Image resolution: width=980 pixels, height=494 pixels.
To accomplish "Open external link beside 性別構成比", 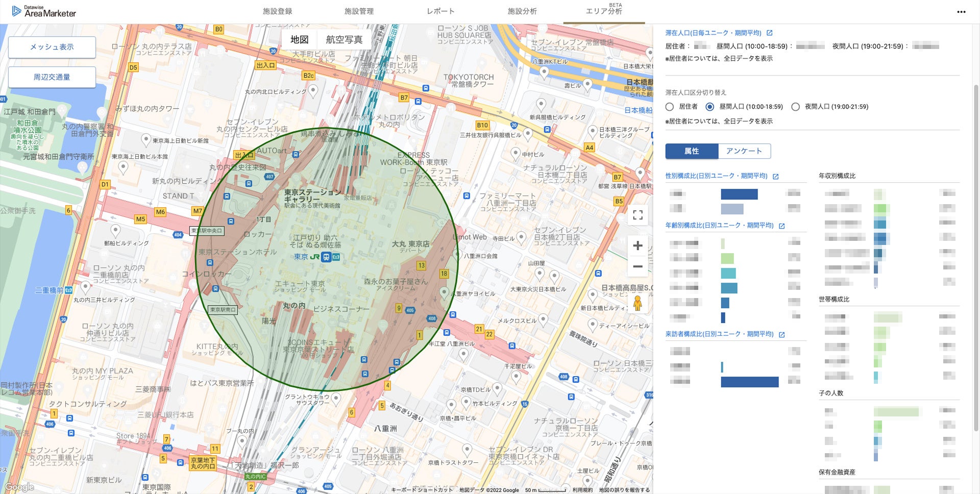I will [776, 177].
